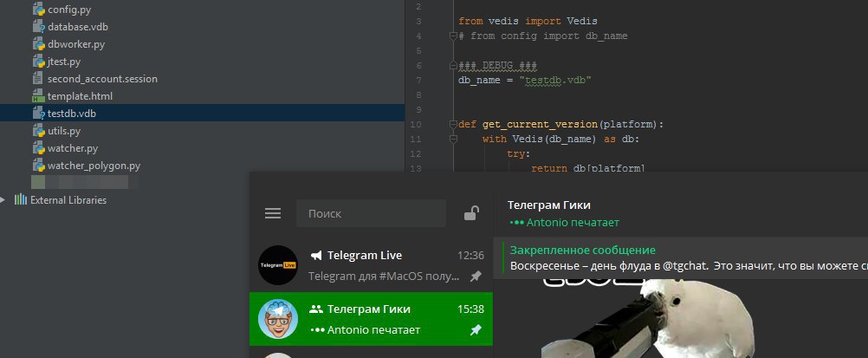Click the Поиск search field
Image resolution: width=868 pixels, height=358 pixels.
coord(371,213)
